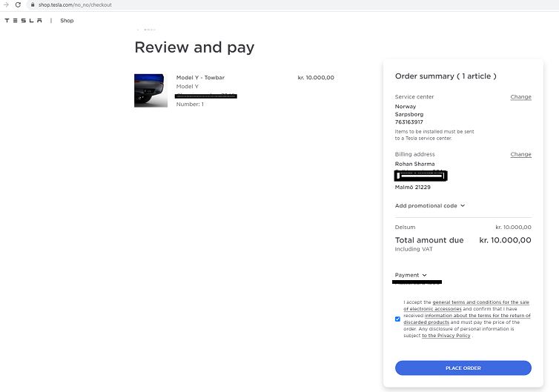Click the Including VAT note
Viewport: 559px width, 392px height.
point(414,249)
